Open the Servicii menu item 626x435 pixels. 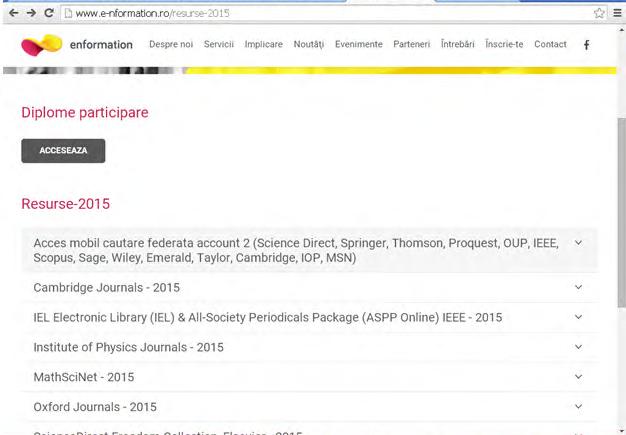point(219,44)
